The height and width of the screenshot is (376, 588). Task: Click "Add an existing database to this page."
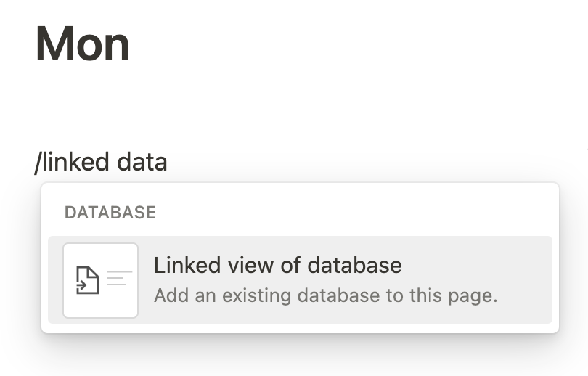coord(325,295)
